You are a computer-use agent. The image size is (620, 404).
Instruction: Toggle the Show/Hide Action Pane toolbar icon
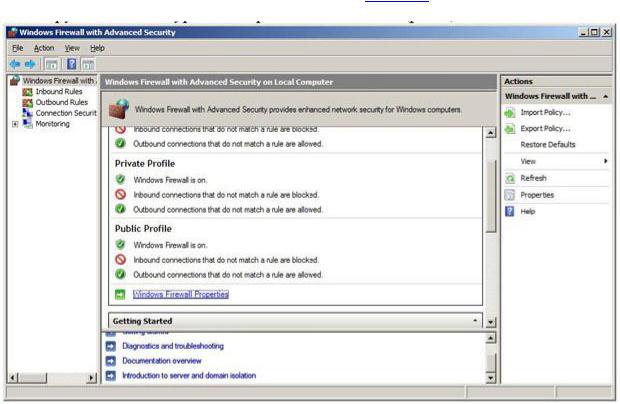[x=88, y=64]
